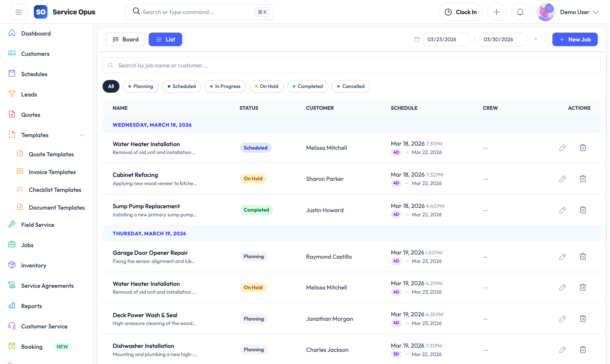Open the Dashboard menu item
The image size is (610, 364).
[x=36, y=33]
